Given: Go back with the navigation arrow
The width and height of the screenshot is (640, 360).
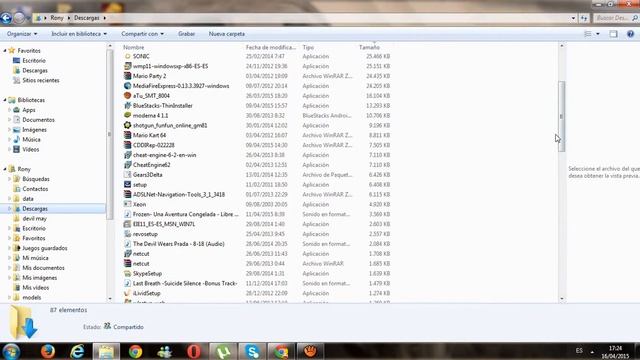Looking at the screenshot, I should tap(6, 18).
